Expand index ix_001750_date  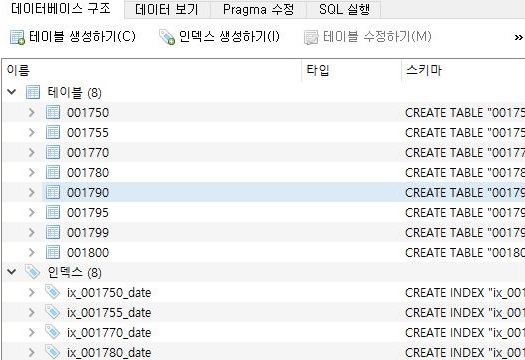coord(31,292)
